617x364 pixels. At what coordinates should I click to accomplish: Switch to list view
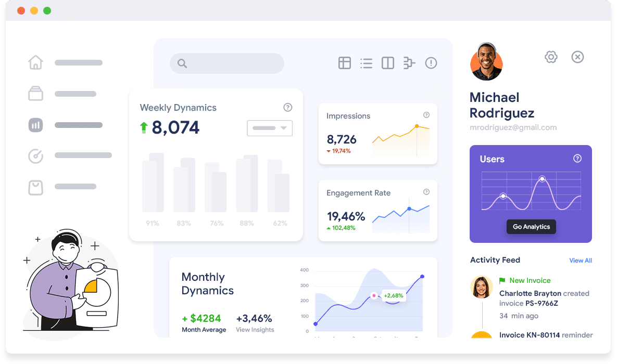pos(367,63)
